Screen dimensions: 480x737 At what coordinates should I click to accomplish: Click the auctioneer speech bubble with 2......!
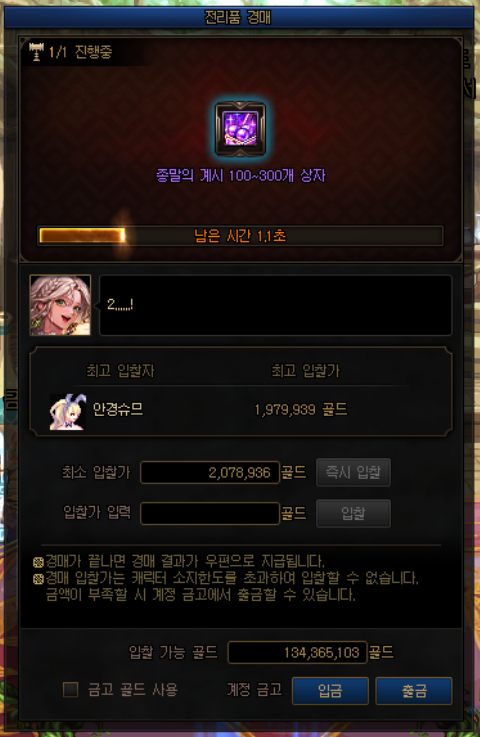[x=275, y=305]
